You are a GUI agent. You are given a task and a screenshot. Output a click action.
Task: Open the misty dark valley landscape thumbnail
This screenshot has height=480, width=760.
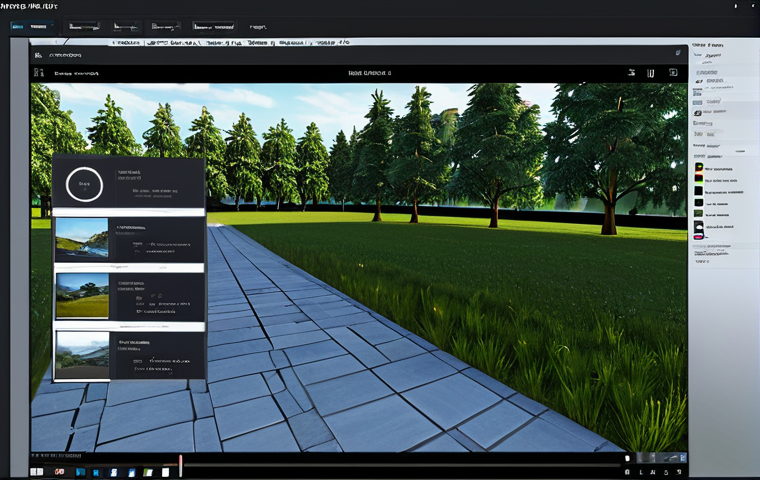pos(82,354)
